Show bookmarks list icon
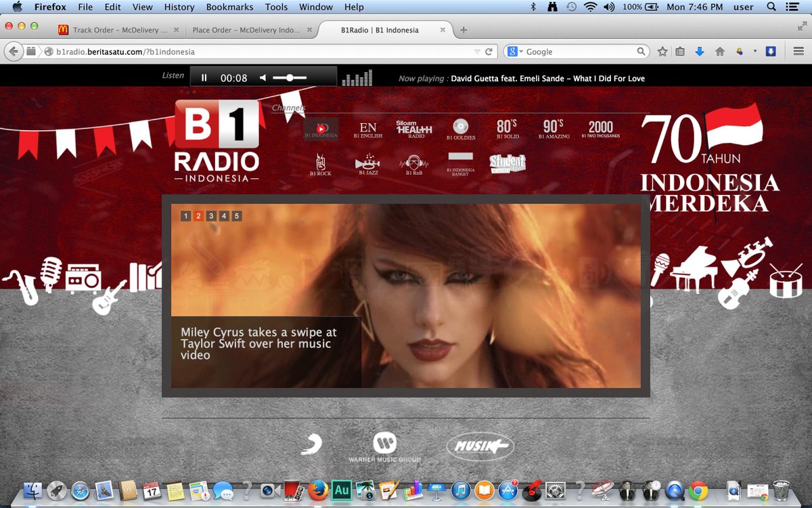Screen dimensions: 812x508 (x=681, y=51)
